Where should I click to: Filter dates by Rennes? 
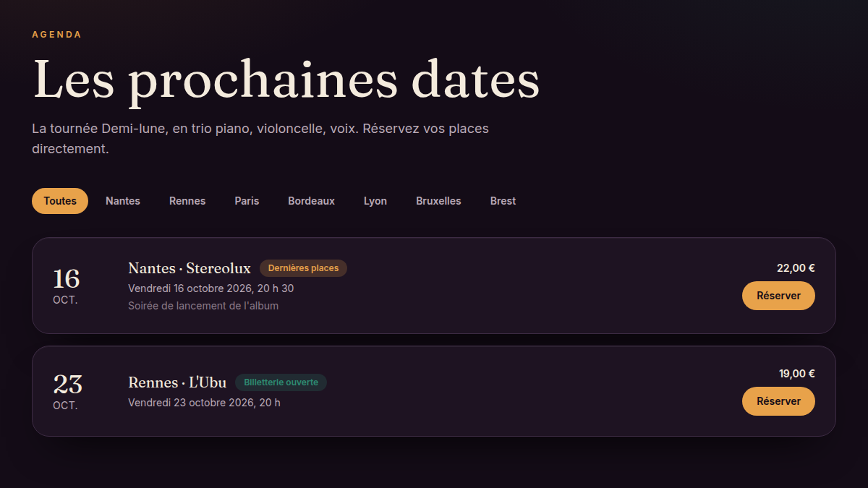(187, 201)
